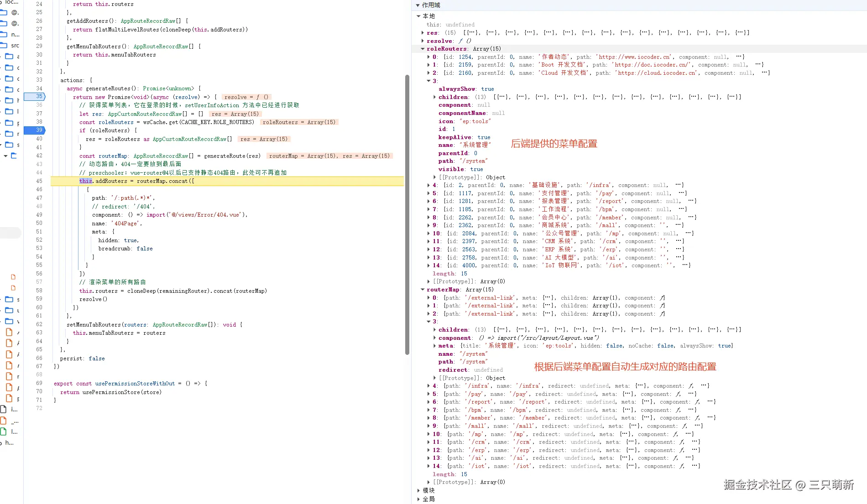The width and height of the screenshot is (867, 504).
Task: Expand roleRouters item 2 named Cloud 开发文档
Action: 428,73
